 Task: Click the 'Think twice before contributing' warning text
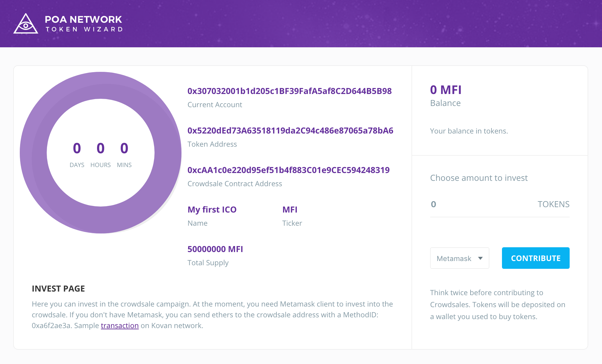[x=497, y=305]
